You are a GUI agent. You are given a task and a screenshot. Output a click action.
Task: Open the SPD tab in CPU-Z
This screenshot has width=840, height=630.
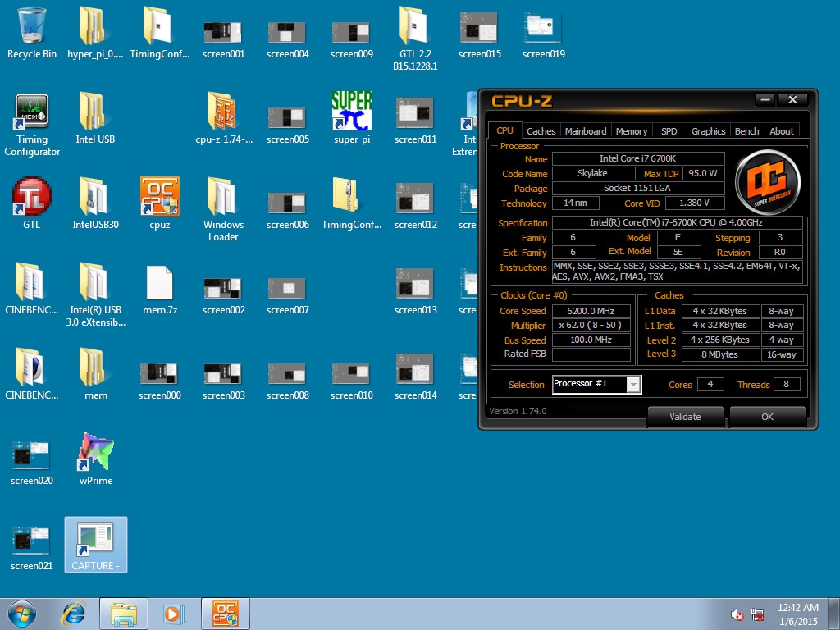[x=669, y=131]
